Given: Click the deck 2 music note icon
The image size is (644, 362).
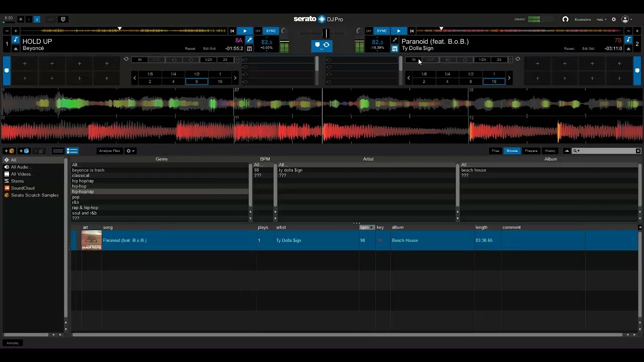Looking at the screenshot, I should click(x=628, y=40).
